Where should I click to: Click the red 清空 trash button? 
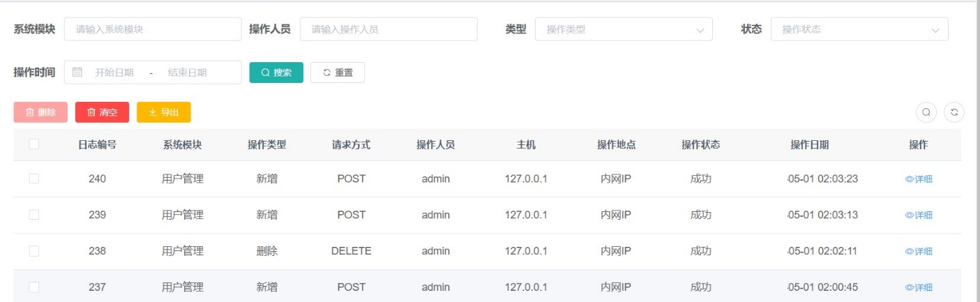[102, 112]
